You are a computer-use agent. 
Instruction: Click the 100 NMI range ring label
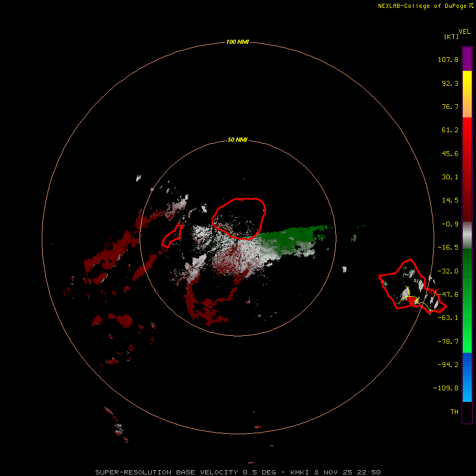tap(237, 42)
